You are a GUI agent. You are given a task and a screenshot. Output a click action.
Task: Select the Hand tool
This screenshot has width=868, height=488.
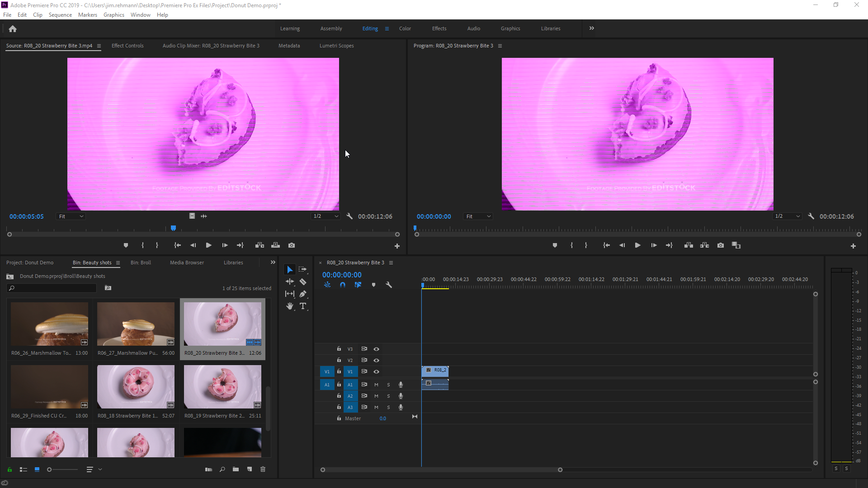coord(290,306)
